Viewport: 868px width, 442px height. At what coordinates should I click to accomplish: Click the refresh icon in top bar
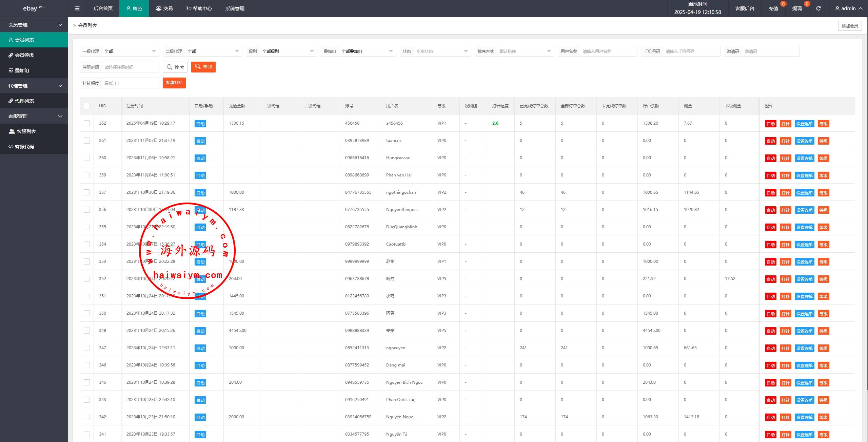818,8
